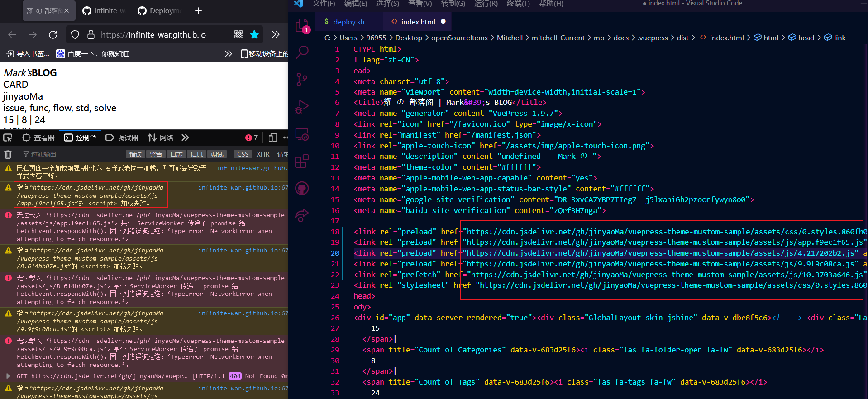This screenshot has height=399, width=868.
Task: Expand hidden bookmarks toolbar overflow chevron
Action: click(x=228, y=54)
